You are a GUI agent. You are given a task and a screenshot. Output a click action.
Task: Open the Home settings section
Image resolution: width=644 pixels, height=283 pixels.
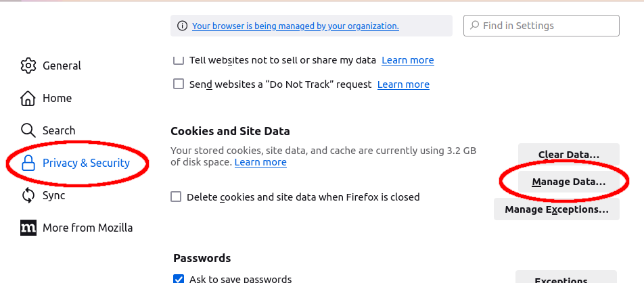pyautogui.click(x=57, y=98)
